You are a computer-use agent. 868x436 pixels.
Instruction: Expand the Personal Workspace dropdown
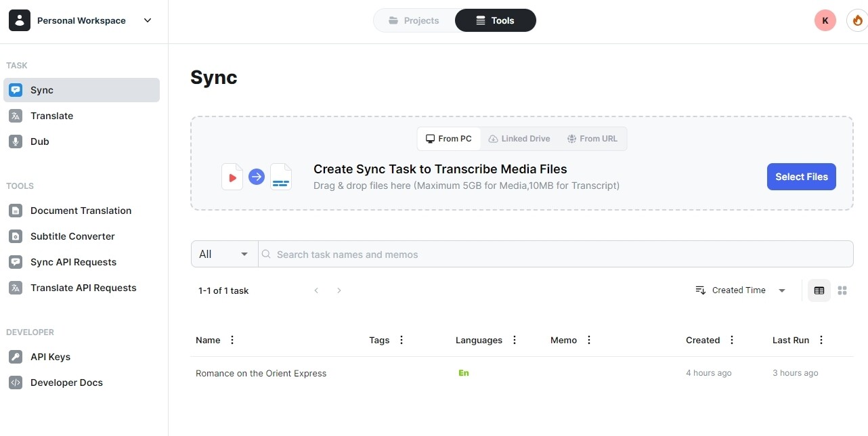148,20
